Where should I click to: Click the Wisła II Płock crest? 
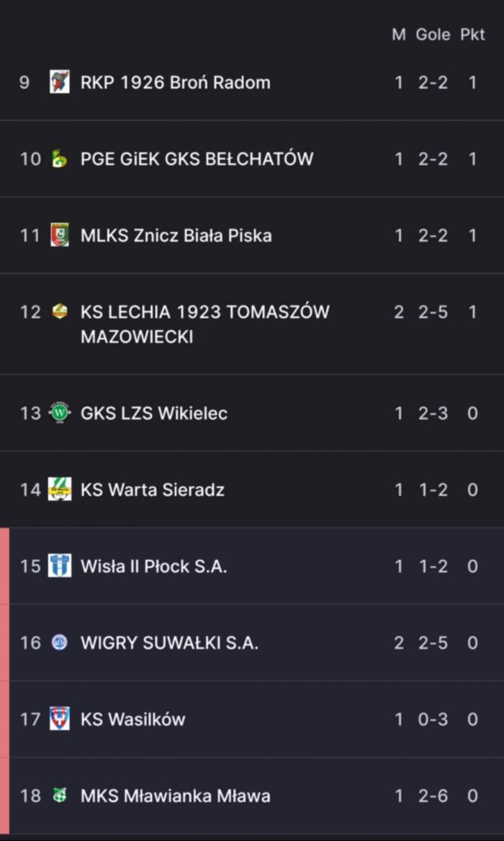60,567
